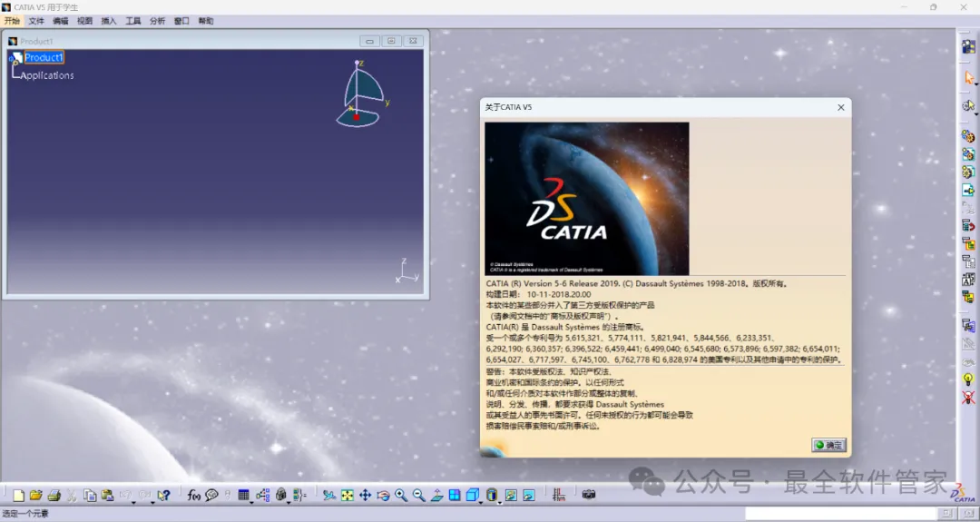The height and width of the screenshot is (522, 980).
Task: Maximize the Product1 document window
Action: pyautogui.click(x=391, y=41)
